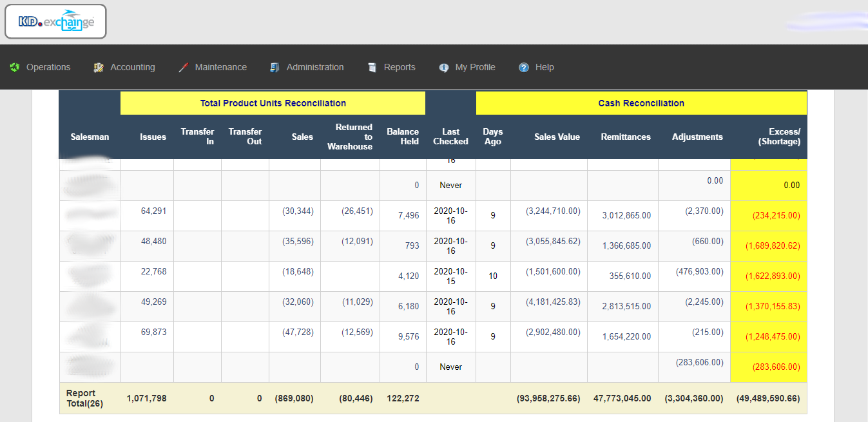Open the Reports menu

pyautogui.click(x=400, y=67)
